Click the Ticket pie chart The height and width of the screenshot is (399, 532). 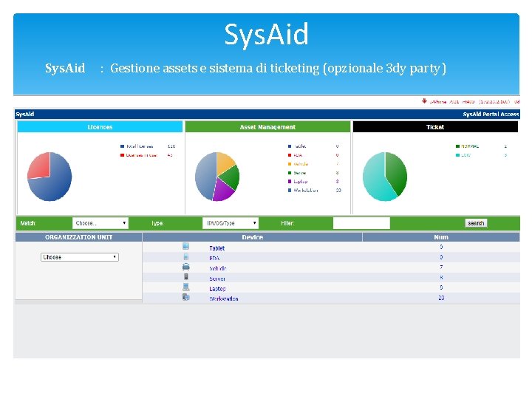pyautogui.click(x=385, y=177)
